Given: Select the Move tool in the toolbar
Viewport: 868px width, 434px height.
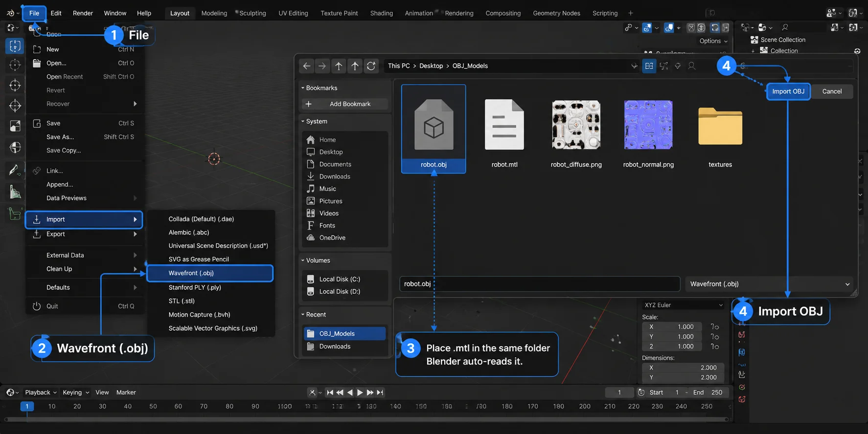Looking at the screenshot, I should click(x=15, y=85).
